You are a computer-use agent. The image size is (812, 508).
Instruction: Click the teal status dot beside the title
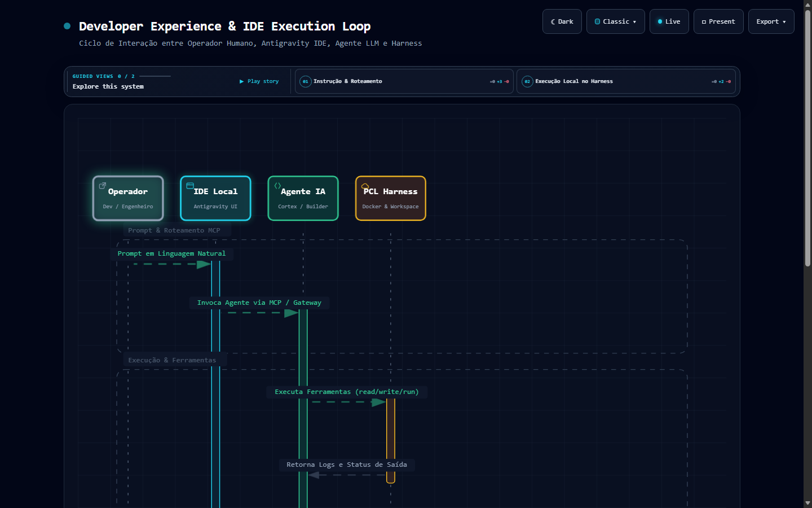coord(67,26)
